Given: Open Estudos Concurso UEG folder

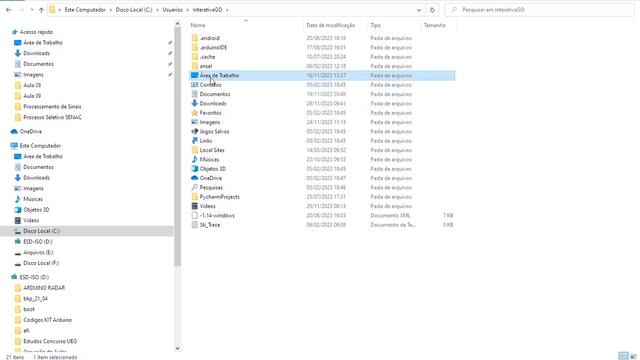Looking at the screenshot, I should click(x=50, y=341).
